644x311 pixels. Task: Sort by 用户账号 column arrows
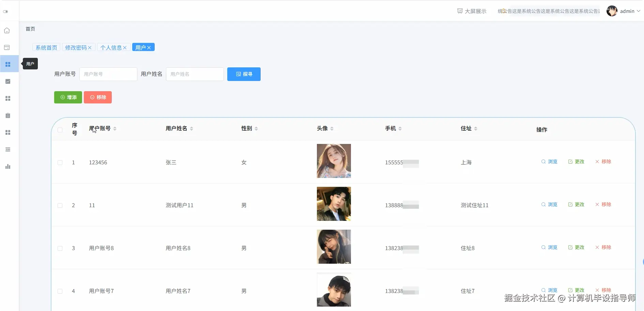[x=115, y=129]
